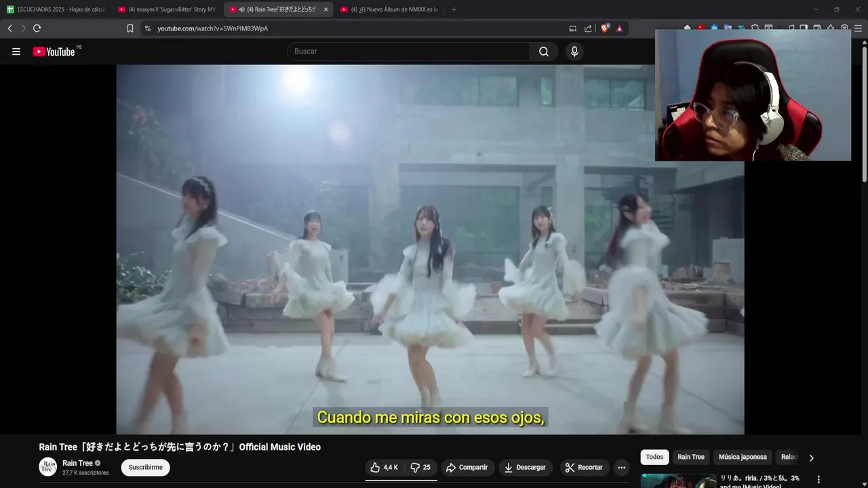The height and width of the screenshot is (488, 868).
Task: Show more filter chips with right arrow
Action: (811, 458)
